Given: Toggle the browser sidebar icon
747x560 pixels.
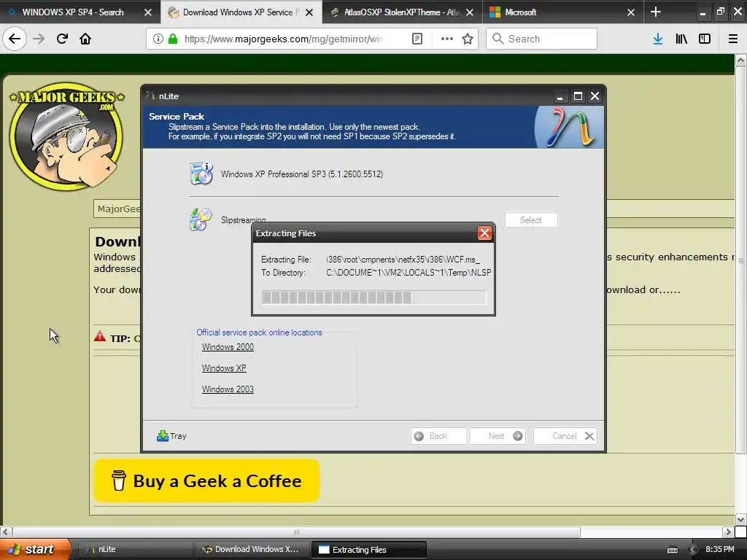Looking at the screenshot, I should 705,39.
